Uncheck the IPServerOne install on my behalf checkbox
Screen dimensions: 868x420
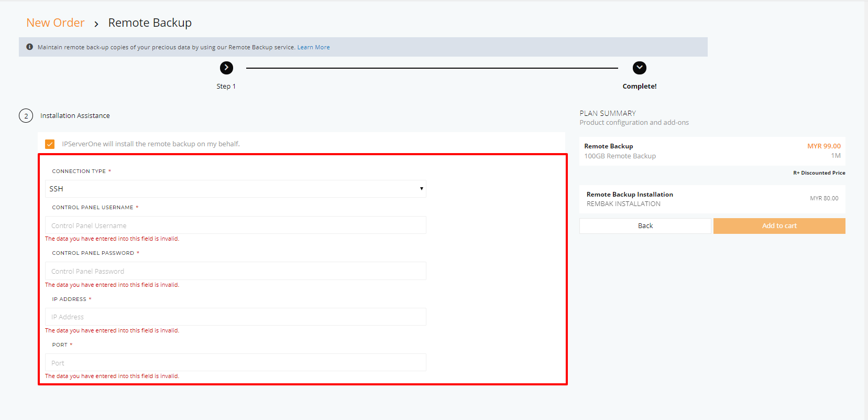(50, 144)
